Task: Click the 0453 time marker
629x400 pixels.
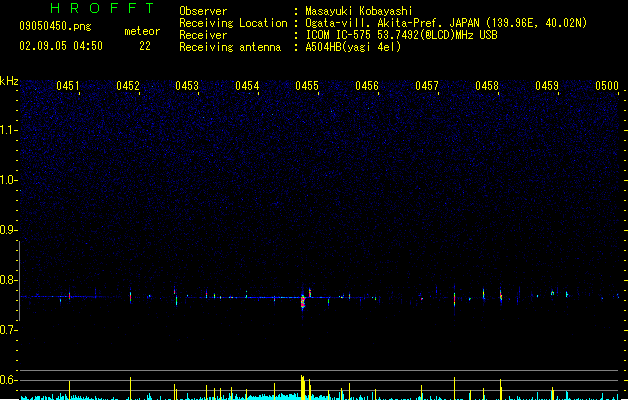Action: click(x=187, y=86)
